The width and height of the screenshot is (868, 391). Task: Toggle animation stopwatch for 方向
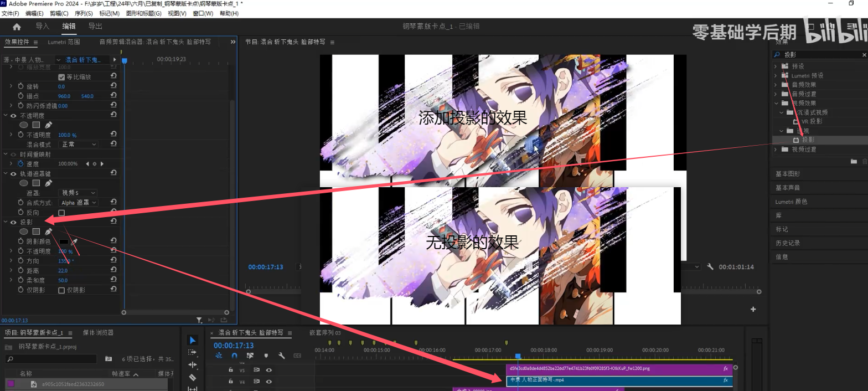(21, 261)
